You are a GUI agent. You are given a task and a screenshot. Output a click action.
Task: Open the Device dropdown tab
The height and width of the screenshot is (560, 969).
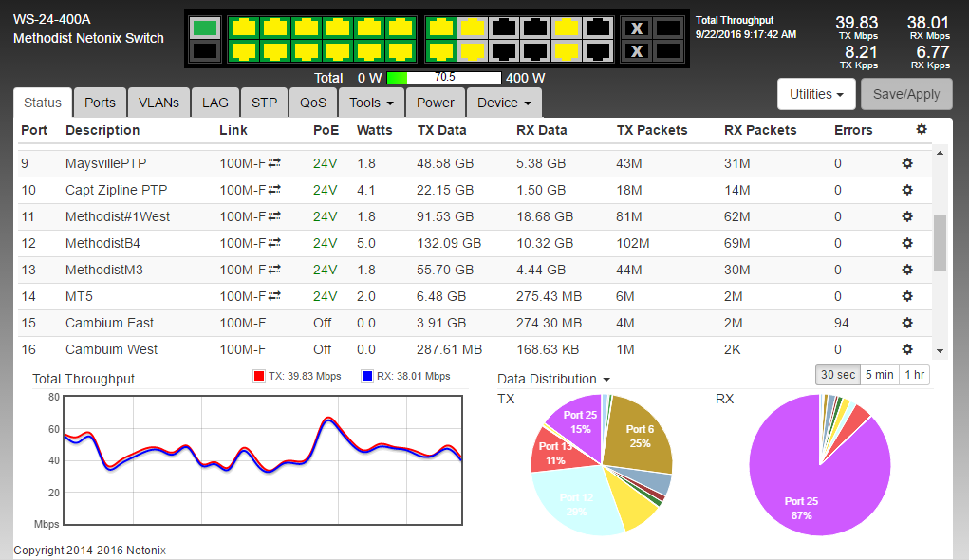(x=504, y=103)
